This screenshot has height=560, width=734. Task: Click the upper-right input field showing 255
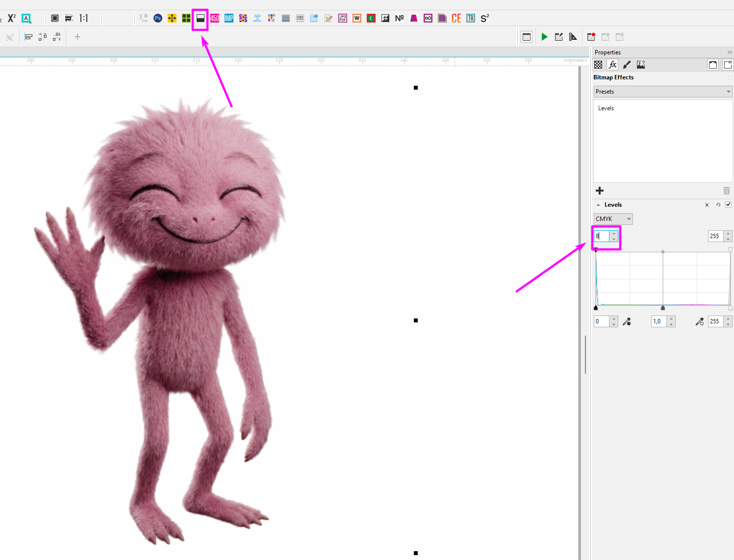[x=716, y=236]
